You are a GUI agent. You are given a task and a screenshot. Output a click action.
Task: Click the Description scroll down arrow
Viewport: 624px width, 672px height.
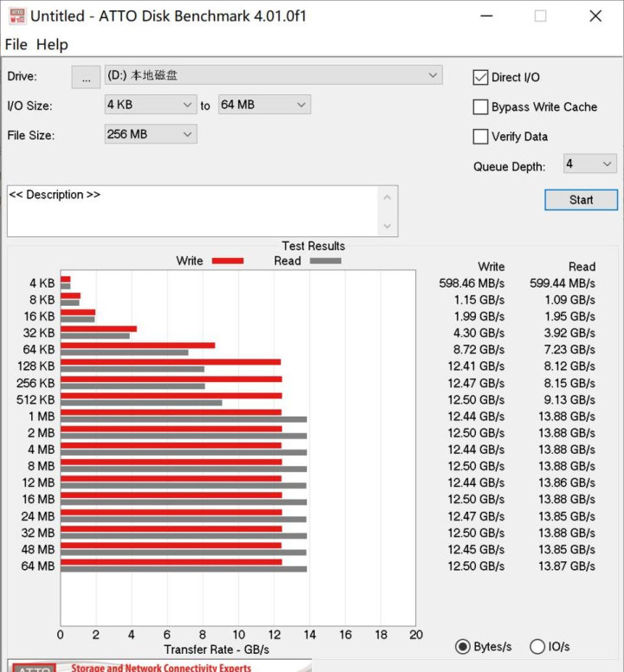387,226
